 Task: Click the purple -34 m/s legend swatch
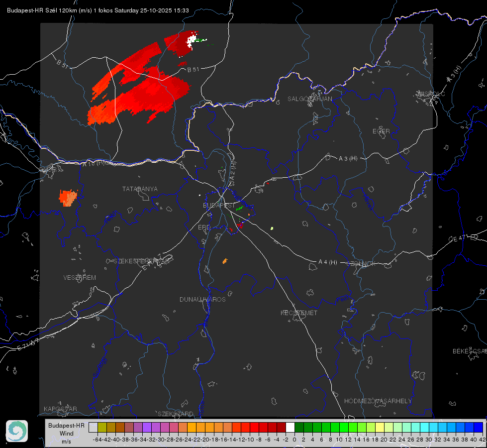point(147,427)
